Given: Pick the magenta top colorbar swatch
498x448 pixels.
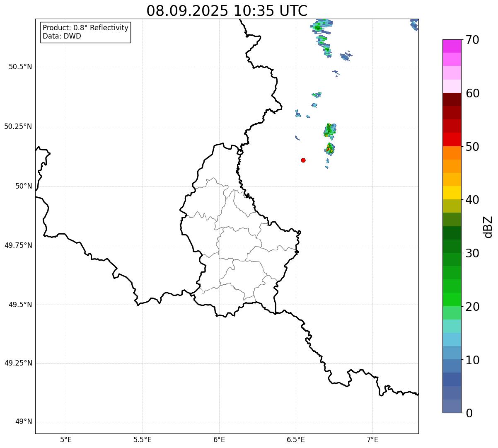Looking at the screenshot, I should pos(452,46).
